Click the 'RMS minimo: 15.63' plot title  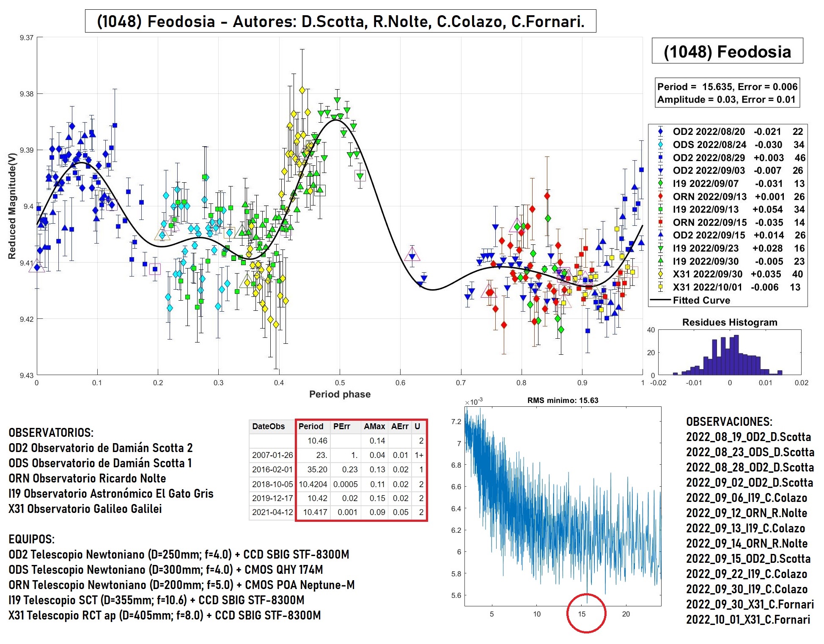(563, 400)
